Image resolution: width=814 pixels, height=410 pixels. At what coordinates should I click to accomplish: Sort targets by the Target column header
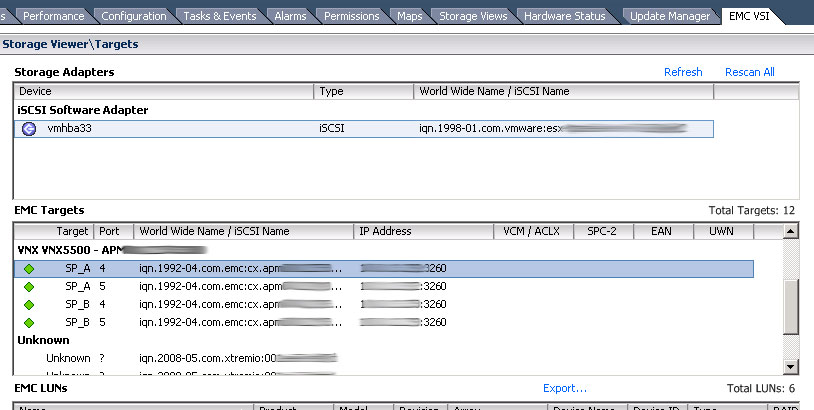tap(53, 231)
